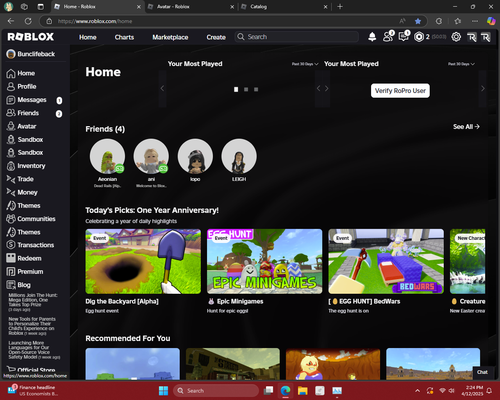Open the notifications bell icon
This screenshot has width=500, height=400.
372,37
